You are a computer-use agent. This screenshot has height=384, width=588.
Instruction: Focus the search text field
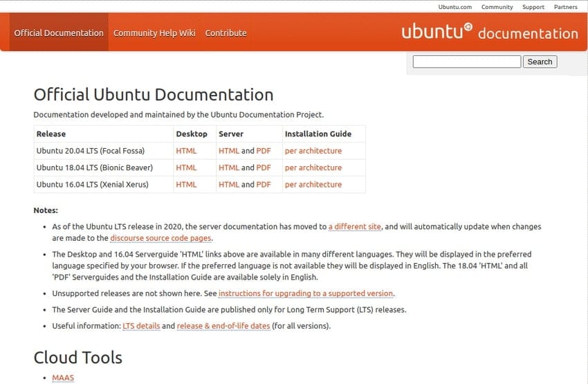click(466, 62)
